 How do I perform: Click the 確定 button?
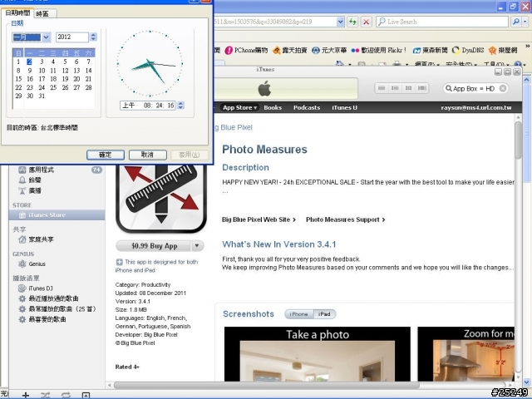[x=106, y=155]
